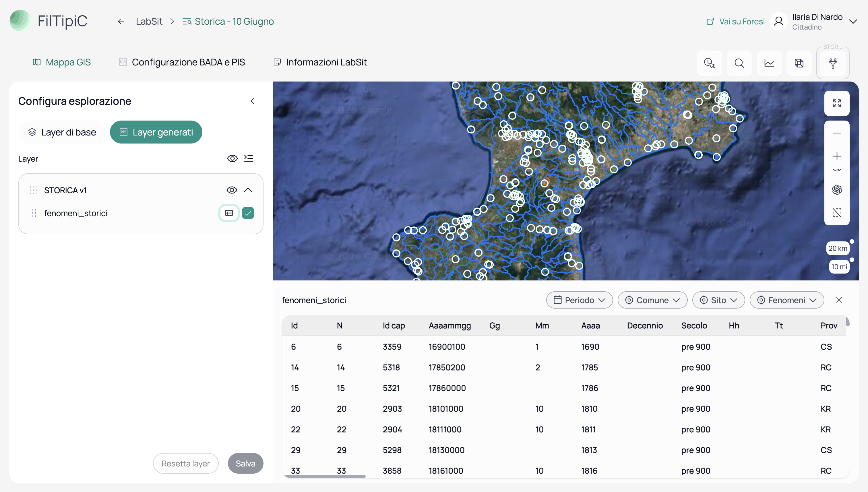868x492 pixels.
Task: Collapse the Configura esplorazione panel
Action: tap(253, 101)
